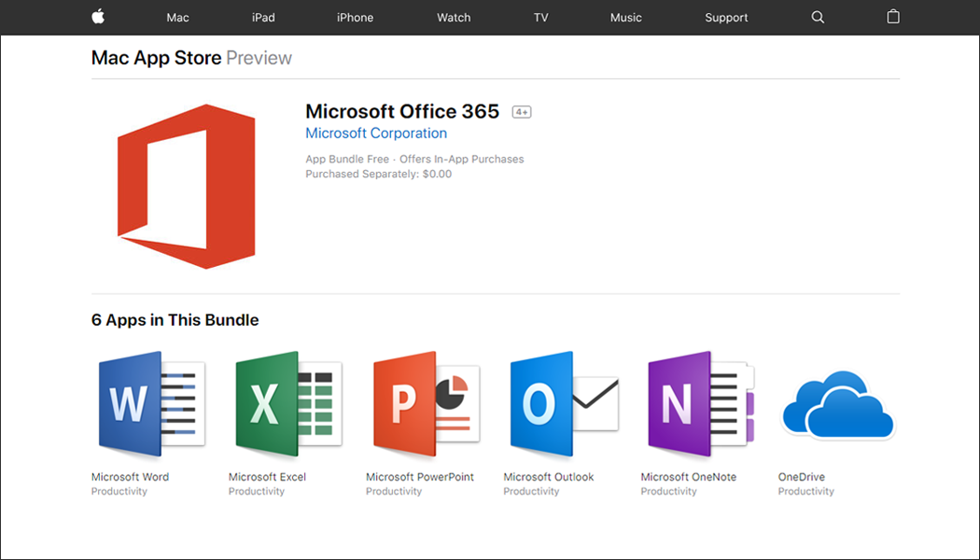
Task: Click 'App Bundle Free · Offers In-App Purchases' text
Action: (x=414, y=160)
